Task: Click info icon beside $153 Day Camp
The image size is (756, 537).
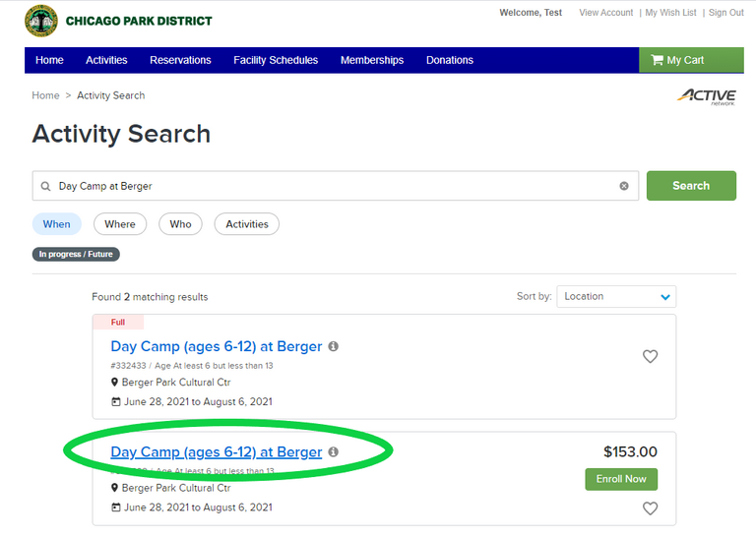Action: 333,452
